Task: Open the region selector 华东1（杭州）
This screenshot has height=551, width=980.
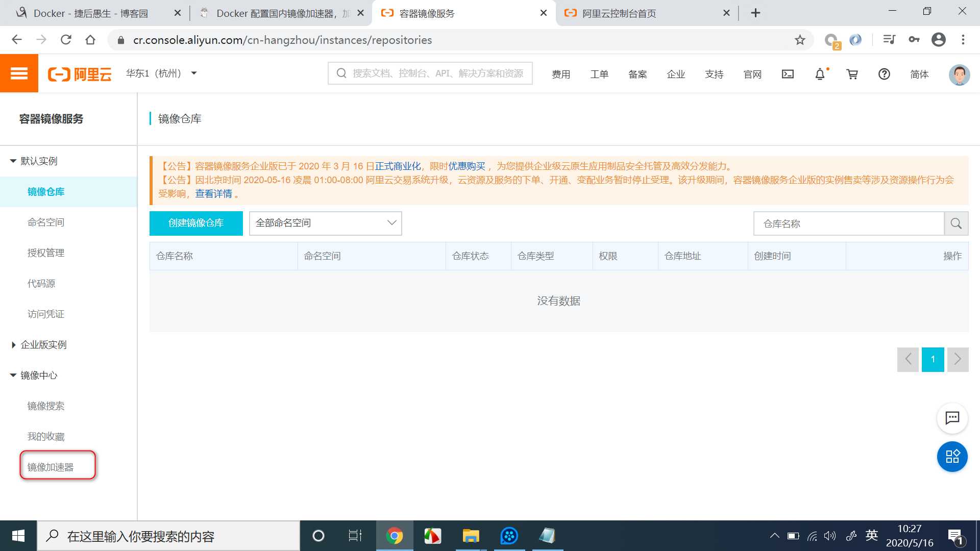Action: click(x=161, y=73)
